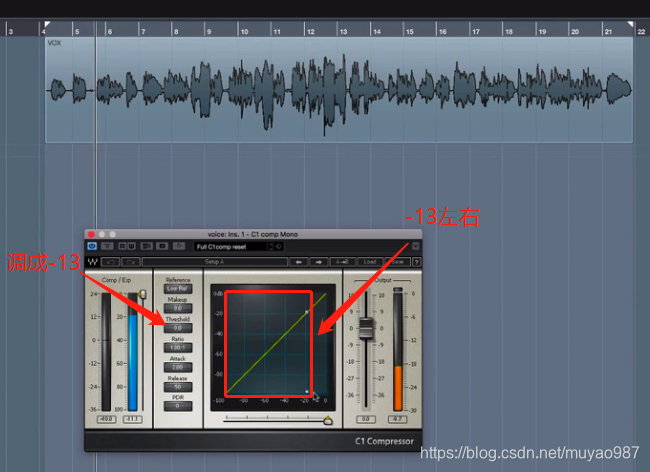This screenshot has width=650, height=472.
Task: Click the lower curve point in the graph
Action: pyautogui.click(x=307, y=391)
